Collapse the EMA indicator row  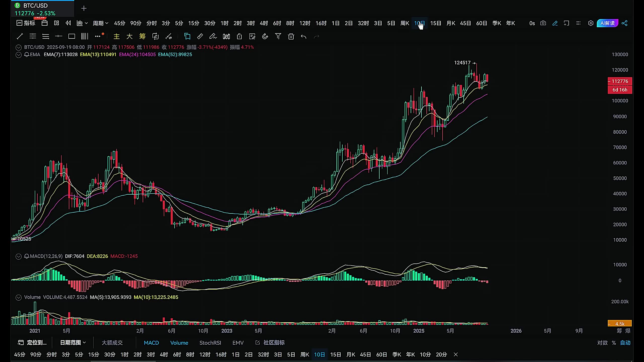pos(18,54)
